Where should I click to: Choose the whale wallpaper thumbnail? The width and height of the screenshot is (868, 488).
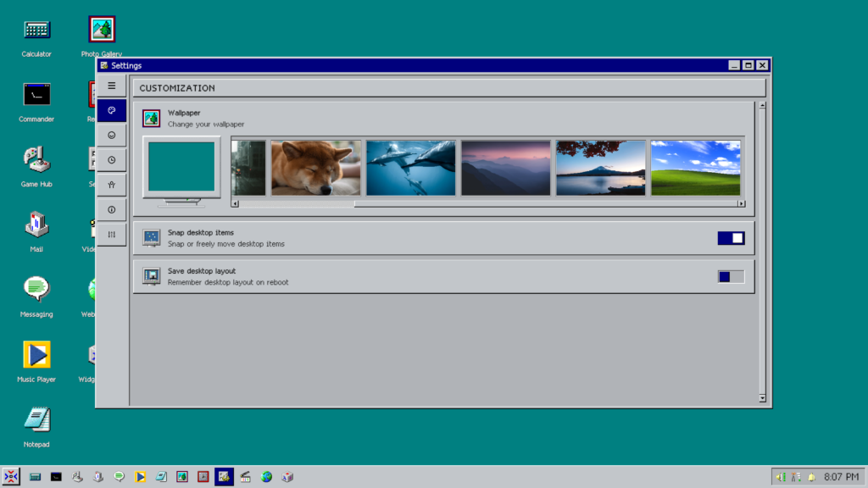[410, 167]
